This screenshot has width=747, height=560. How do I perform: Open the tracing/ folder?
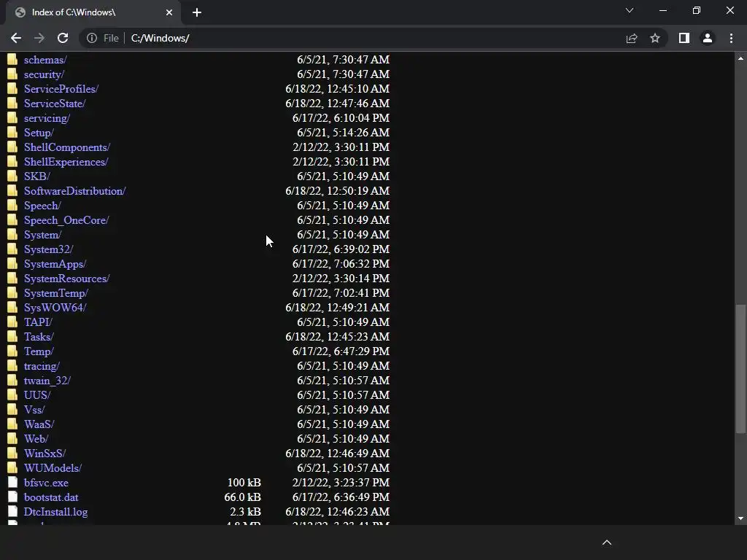click(42, 366)
